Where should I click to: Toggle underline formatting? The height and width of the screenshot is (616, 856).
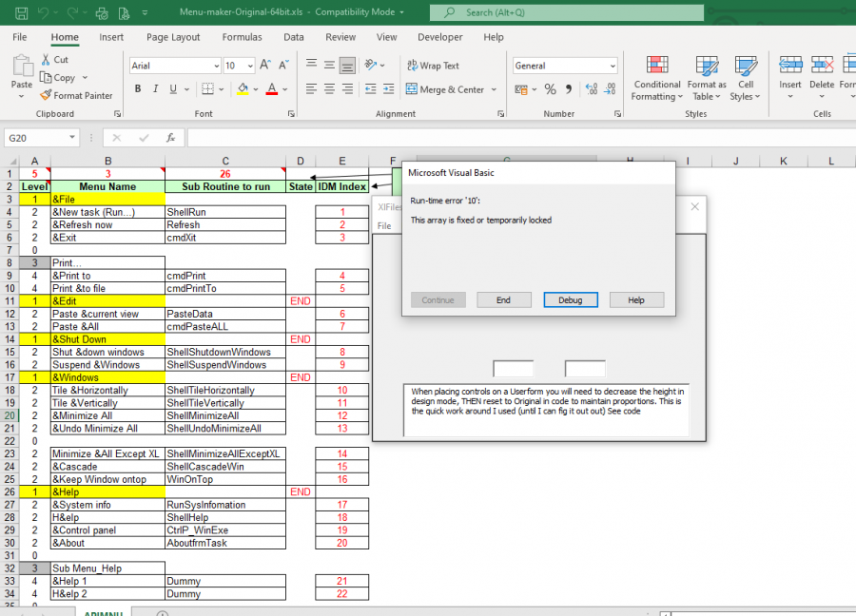(173, 89)
